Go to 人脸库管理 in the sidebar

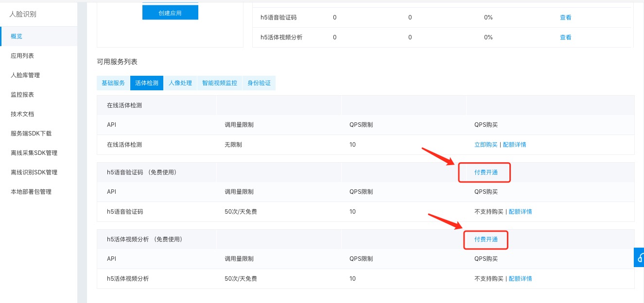tap(25, 75)
